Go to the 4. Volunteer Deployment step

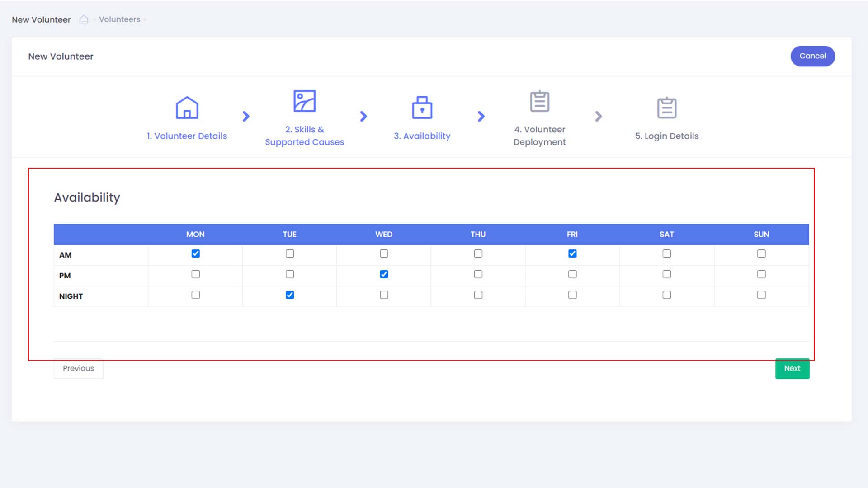[539, 136]
